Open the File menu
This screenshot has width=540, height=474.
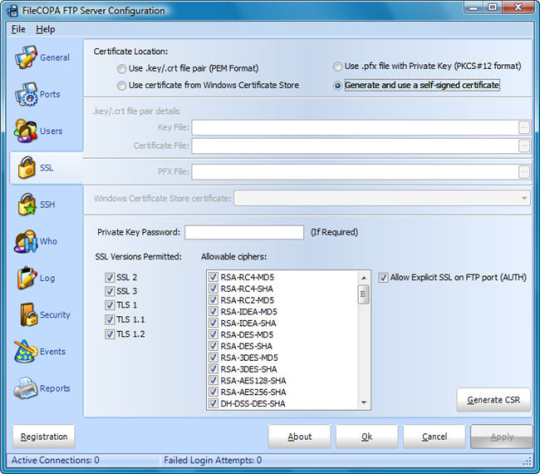18,29
